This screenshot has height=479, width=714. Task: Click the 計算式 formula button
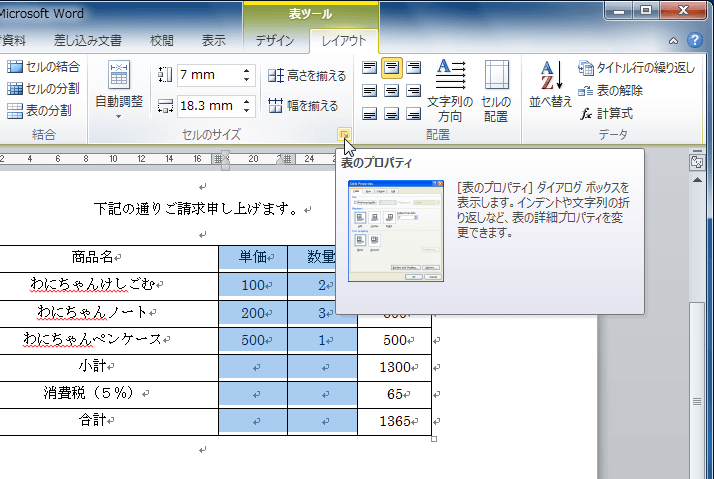607,113
